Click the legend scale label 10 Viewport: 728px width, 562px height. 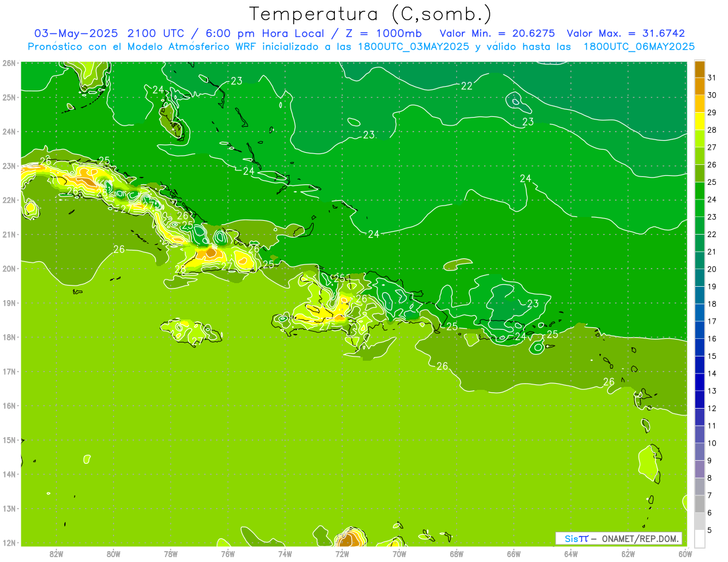coord(712,443)
